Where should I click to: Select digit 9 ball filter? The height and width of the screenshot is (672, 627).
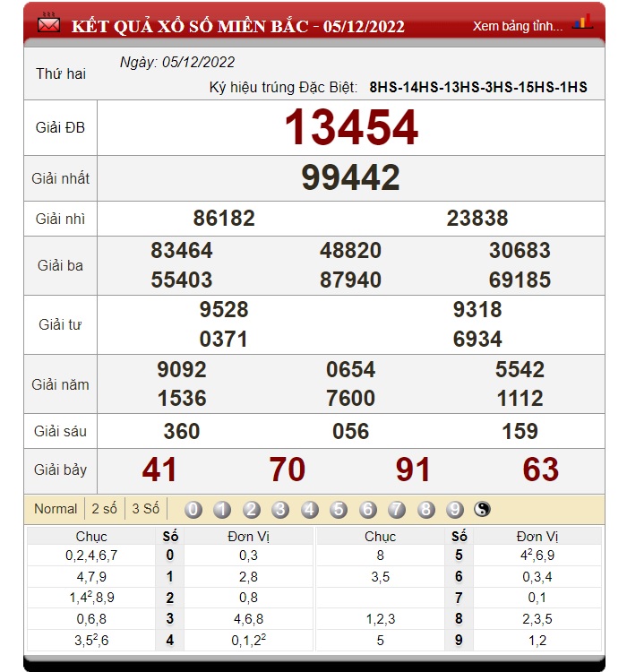(x=455, y=510)
